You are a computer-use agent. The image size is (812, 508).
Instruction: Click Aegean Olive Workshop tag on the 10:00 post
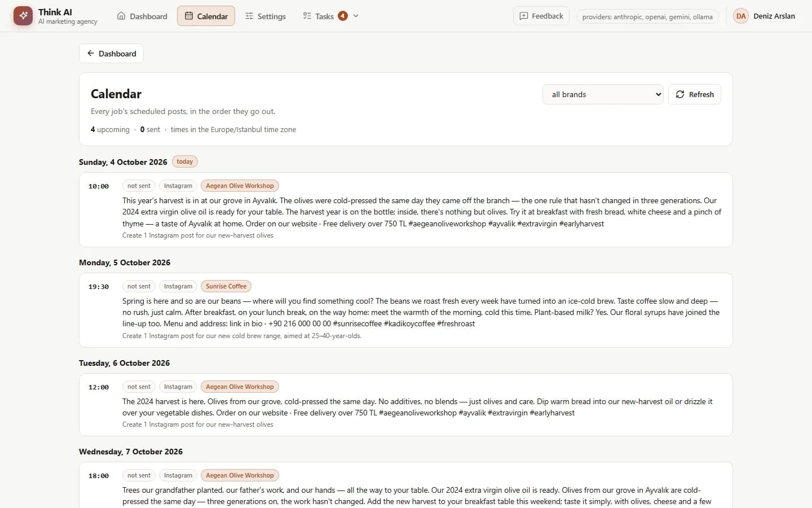[240, 186]
